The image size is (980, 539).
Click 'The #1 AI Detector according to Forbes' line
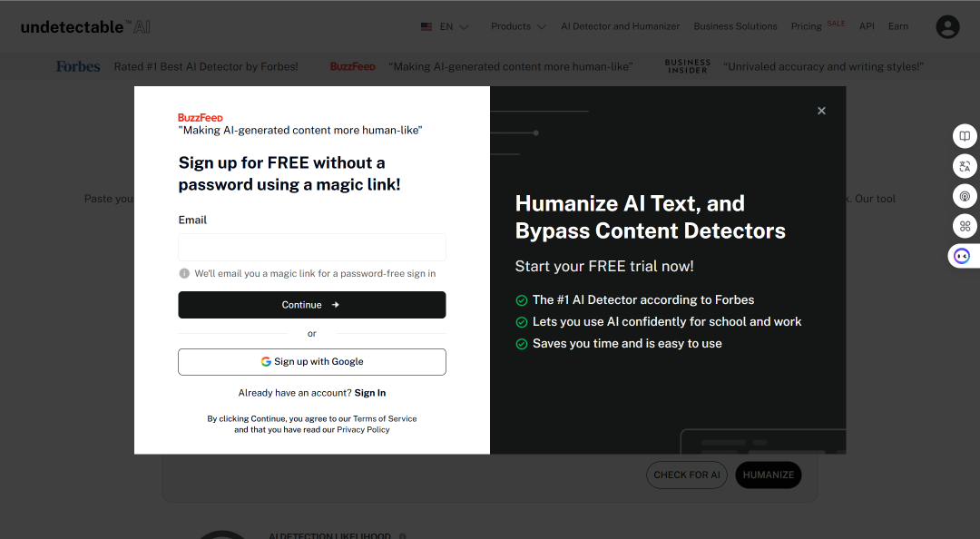(643, 300)
